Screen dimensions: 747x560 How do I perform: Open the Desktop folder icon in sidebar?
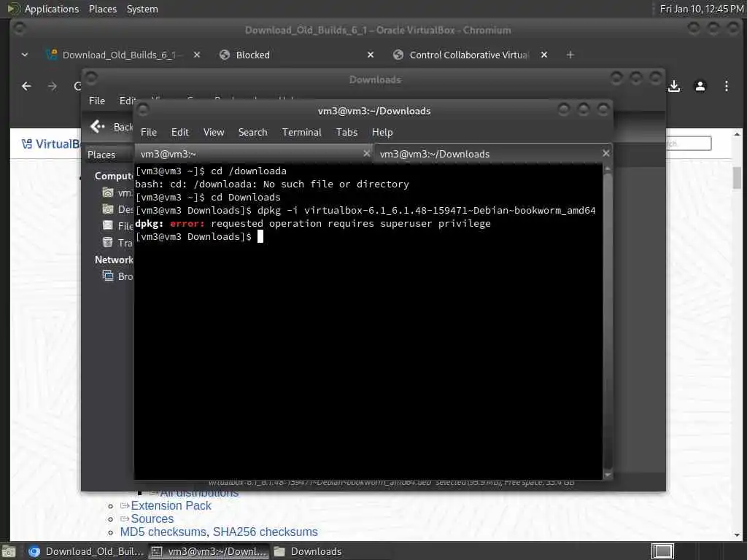tap(108, 209)
